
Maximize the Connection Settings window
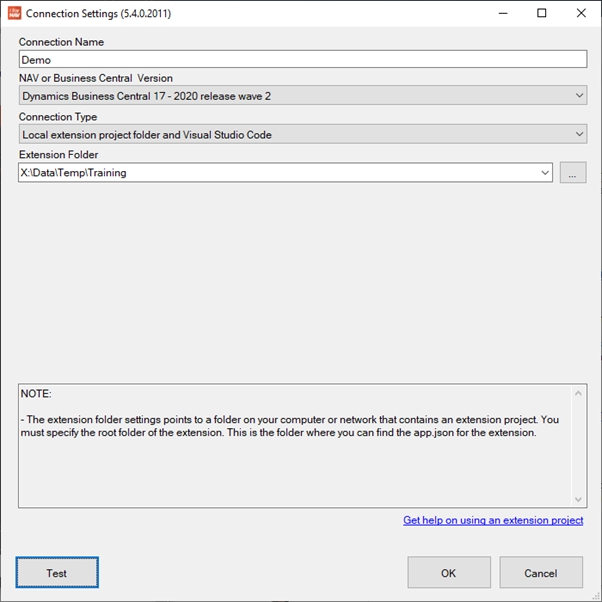click(x=541, y=13)
